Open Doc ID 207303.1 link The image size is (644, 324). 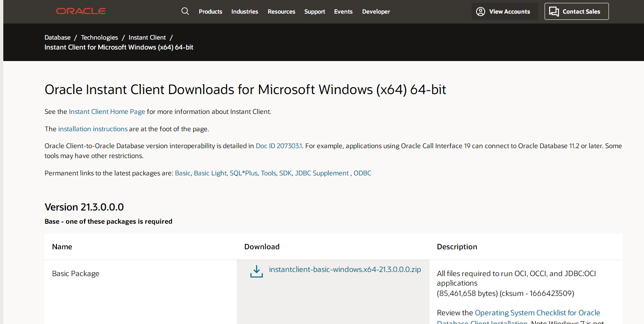[279, 146]
